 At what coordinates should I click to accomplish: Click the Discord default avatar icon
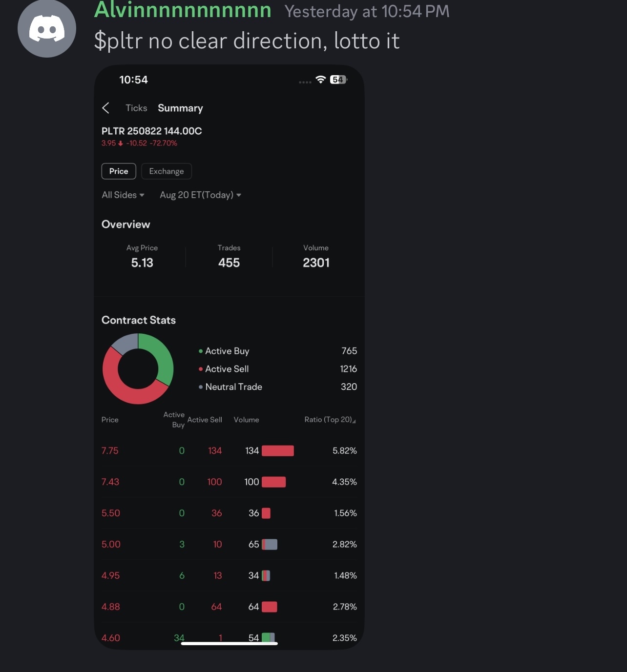(x=47, y=28)
